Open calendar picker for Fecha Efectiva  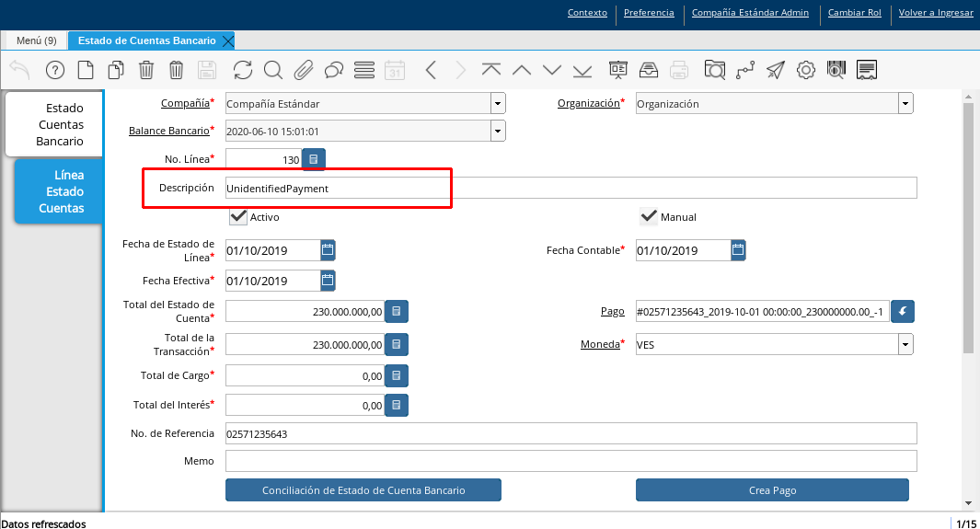(328, 281)
